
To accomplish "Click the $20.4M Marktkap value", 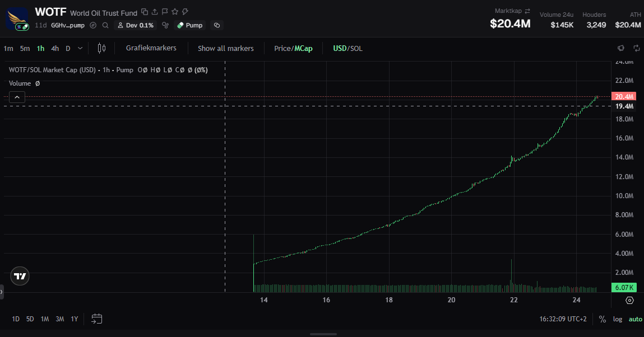I will 510,24.
